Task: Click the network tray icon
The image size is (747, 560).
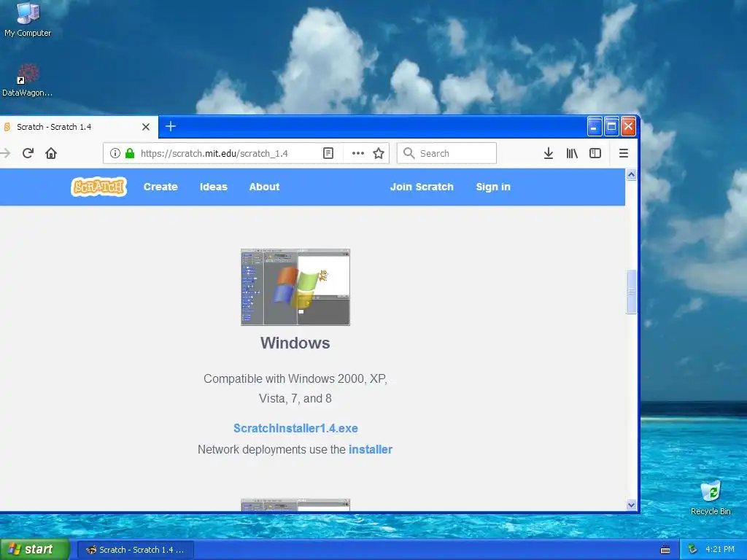Action: [x=693, y=550]
